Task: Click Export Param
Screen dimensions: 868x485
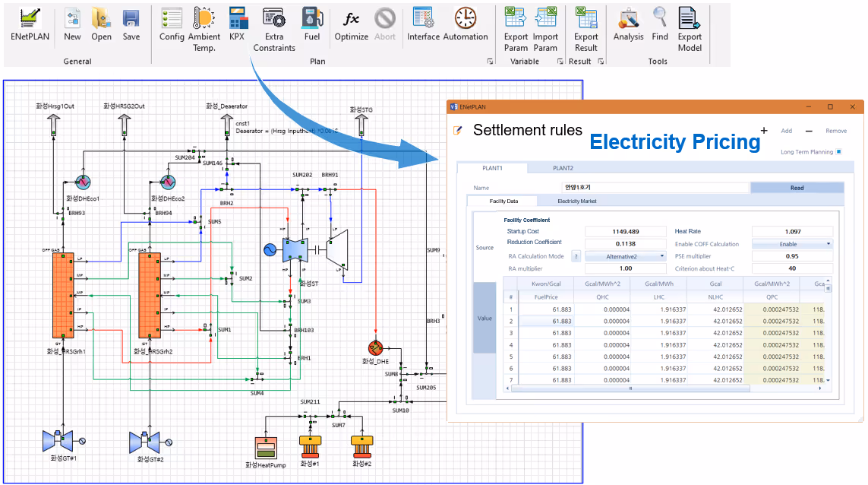Action: coord(516,30)
